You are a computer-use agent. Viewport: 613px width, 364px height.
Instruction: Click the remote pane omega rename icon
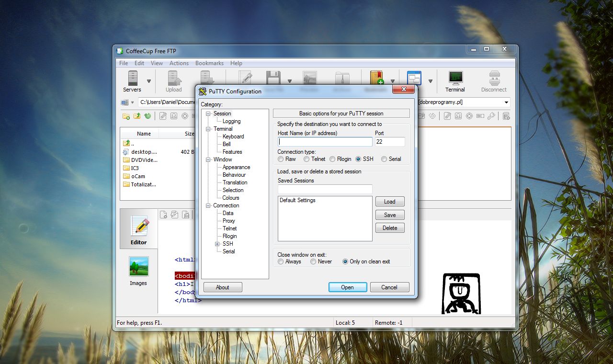click(x=459, y=116)
